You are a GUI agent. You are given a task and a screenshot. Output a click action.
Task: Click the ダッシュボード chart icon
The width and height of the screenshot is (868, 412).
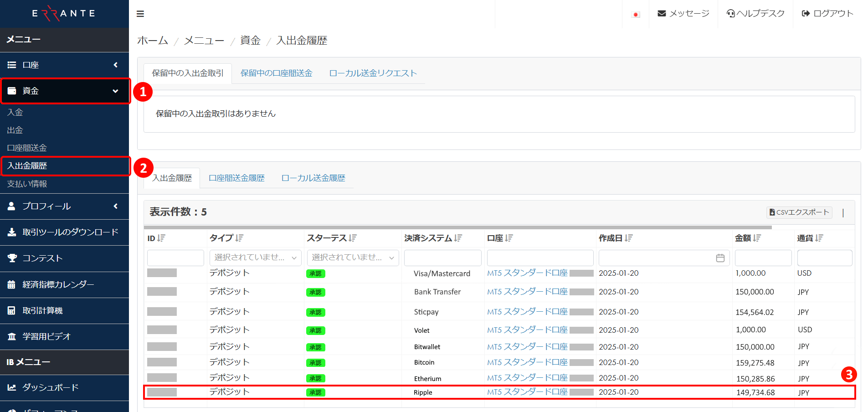(x=12, y=387)
